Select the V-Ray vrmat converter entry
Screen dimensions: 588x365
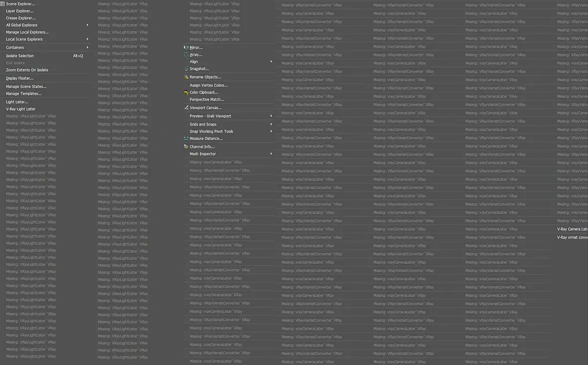point(572,237)
